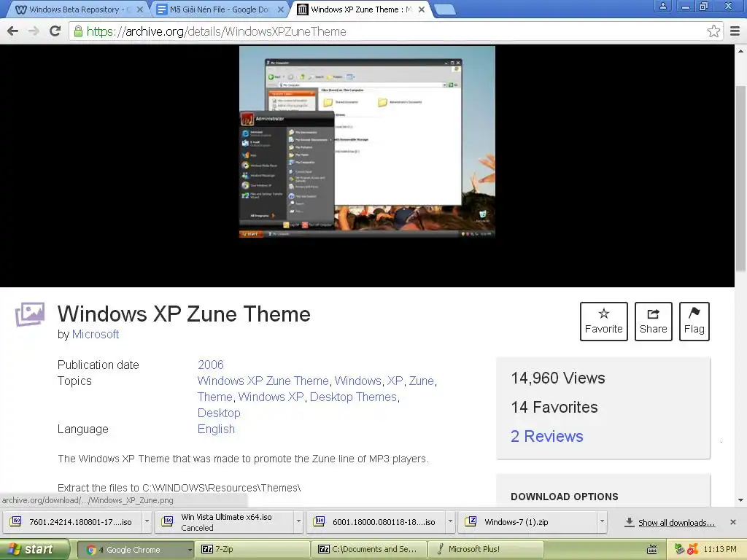747x560 pixels.
Task: Open the Windows-7 (1).zip download dropdown arrow
Action: pos(602,521)
